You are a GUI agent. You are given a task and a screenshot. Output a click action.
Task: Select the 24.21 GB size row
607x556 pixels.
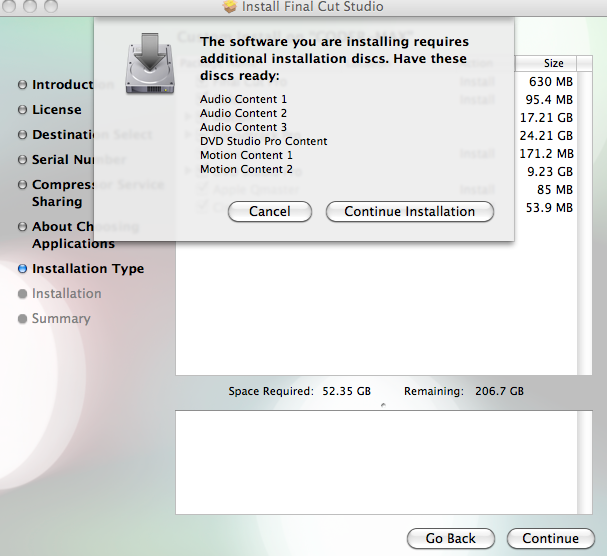point(550,136)
